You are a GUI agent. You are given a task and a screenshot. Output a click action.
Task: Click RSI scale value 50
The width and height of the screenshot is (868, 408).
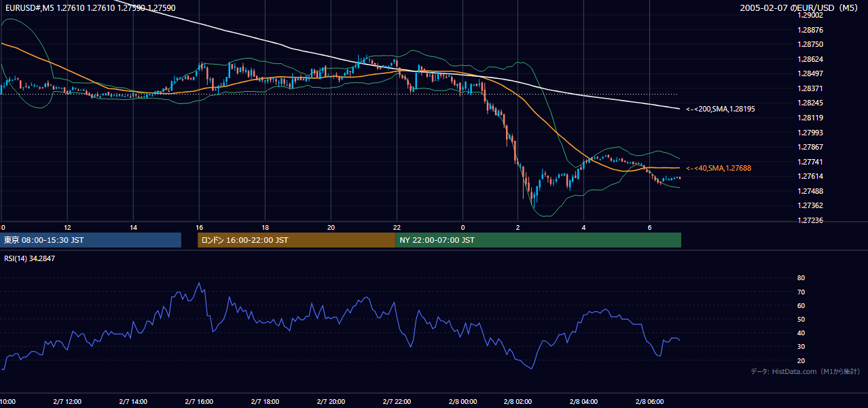pyautogui.click(x=801, y=319)
